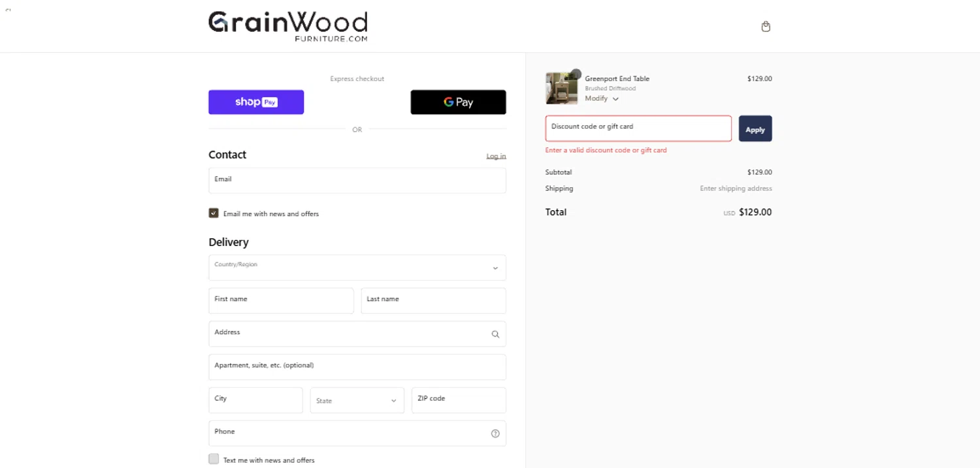This screenshot has height=468, width=980.
Task: Click the phone field help question icon
Action: coord(495,433)
